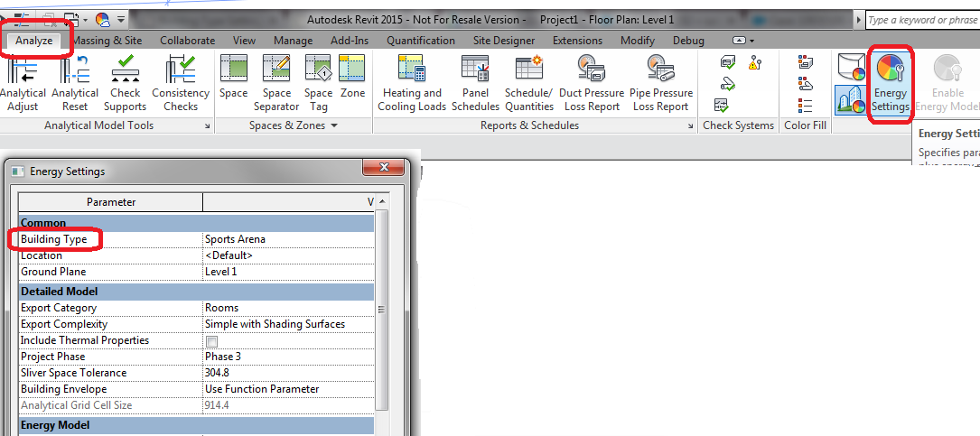The height and width of the screenshot is (436, 980).
Task: Open the Site Designer tab
Action: pos(504,41)
